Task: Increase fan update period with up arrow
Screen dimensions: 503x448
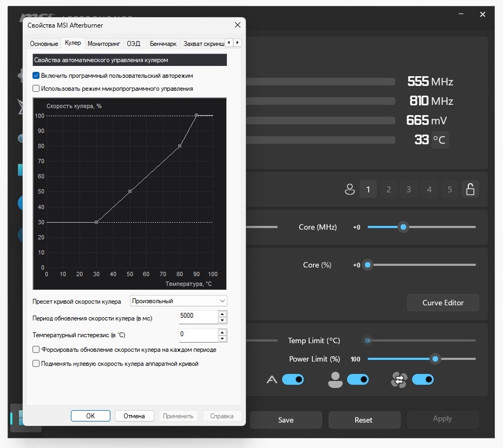Action: tap(222, 314)
